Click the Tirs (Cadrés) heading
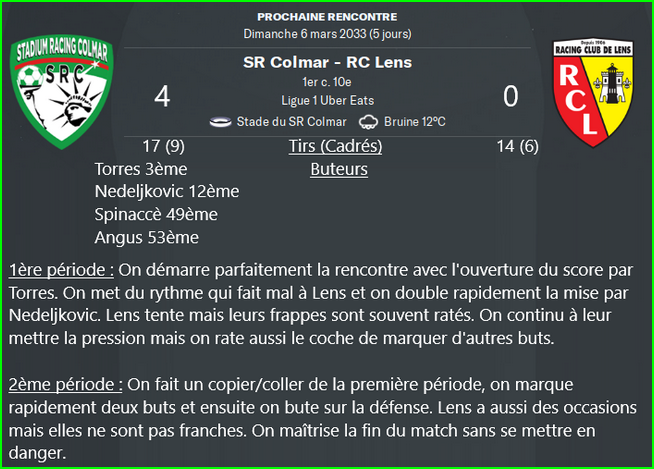The width and height of the screenshot is (654, 469). point(335,146)
